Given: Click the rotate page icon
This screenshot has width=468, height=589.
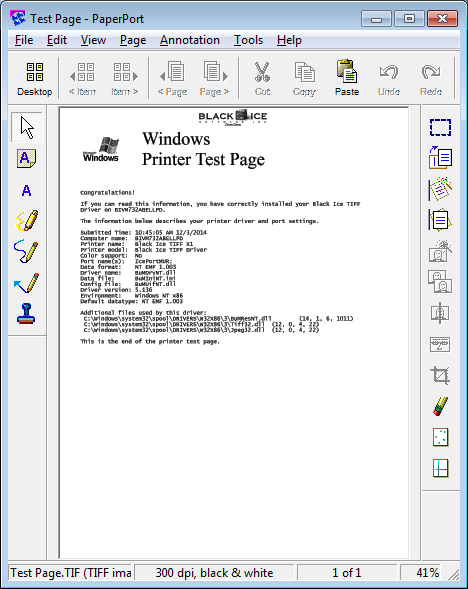Looking at the screenshot, I should pos(440,157).
